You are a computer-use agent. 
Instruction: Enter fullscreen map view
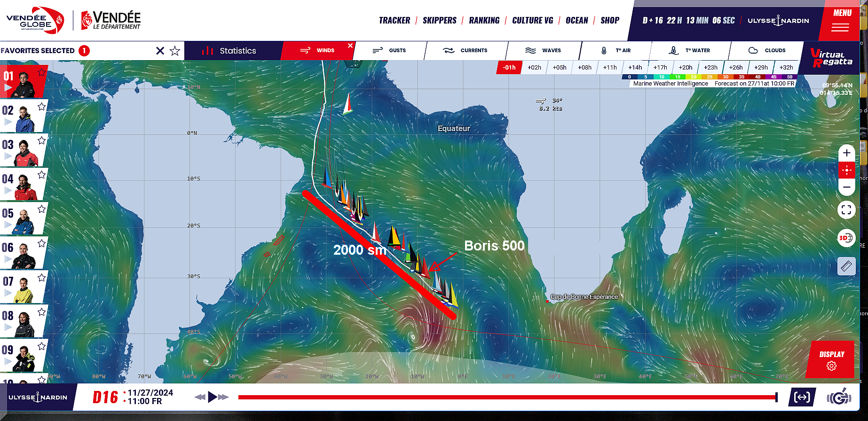click(846, 210)
